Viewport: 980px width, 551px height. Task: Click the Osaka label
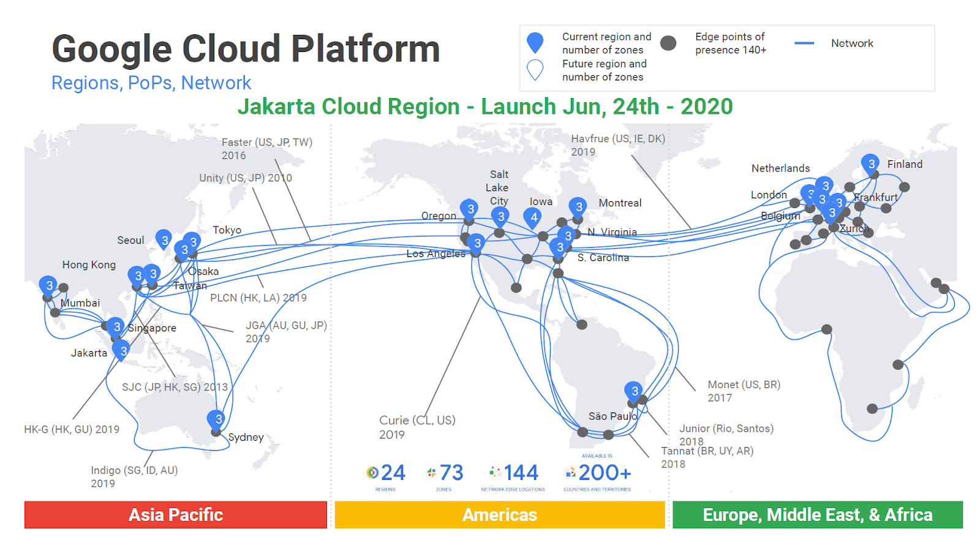[203, 271]
